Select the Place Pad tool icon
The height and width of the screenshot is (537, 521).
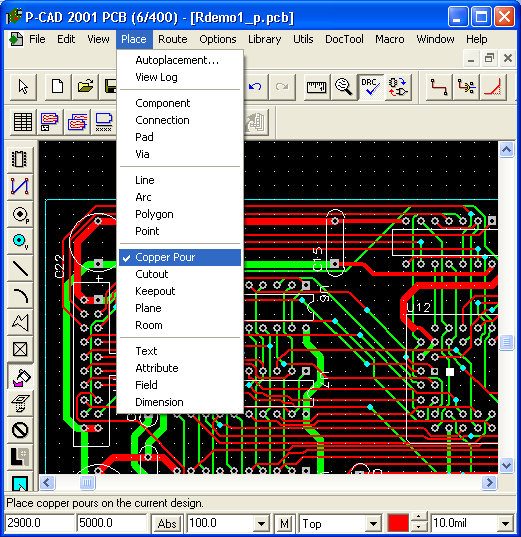(x=20, y=214)
